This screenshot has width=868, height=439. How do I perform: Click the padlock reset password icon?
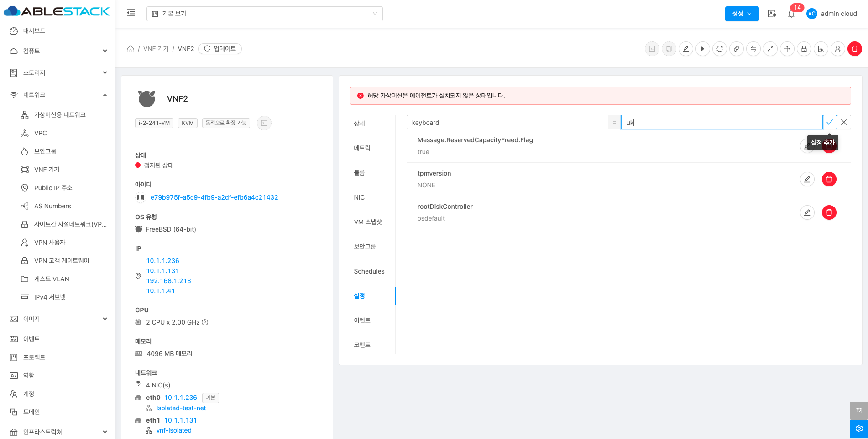[804, 49]
